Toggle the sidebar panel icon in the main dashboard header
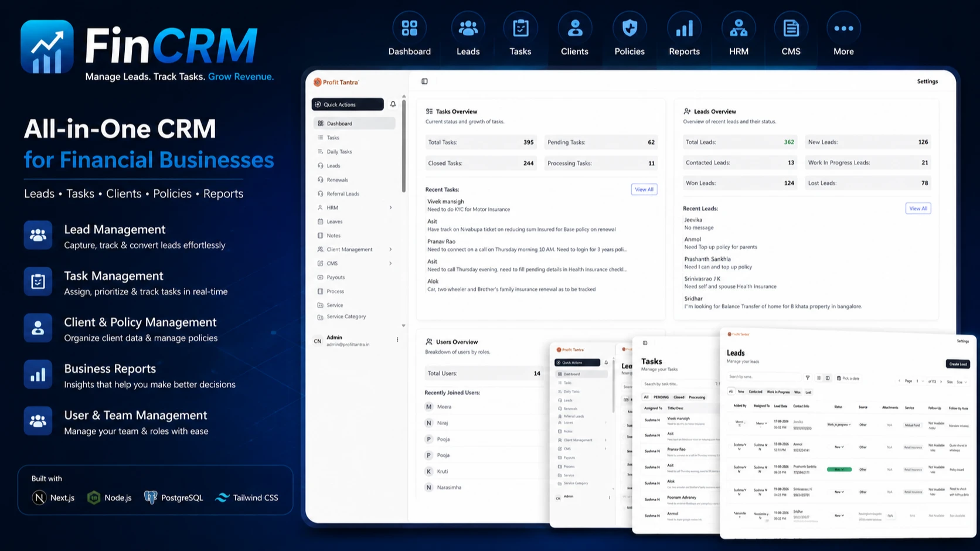Viewport: 980px width, 551px height. point(424,81)
